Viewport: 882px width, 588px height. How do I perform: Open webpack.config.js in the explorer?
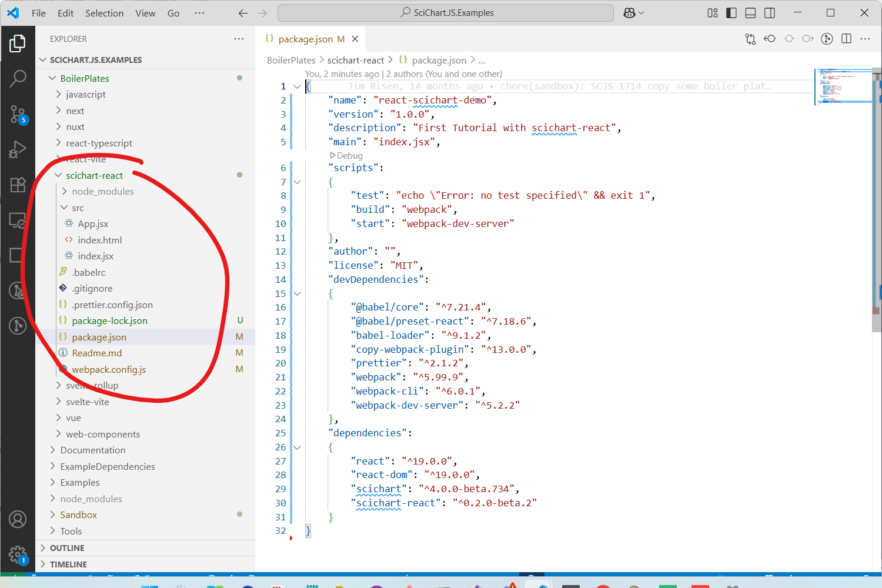point(109,369)
